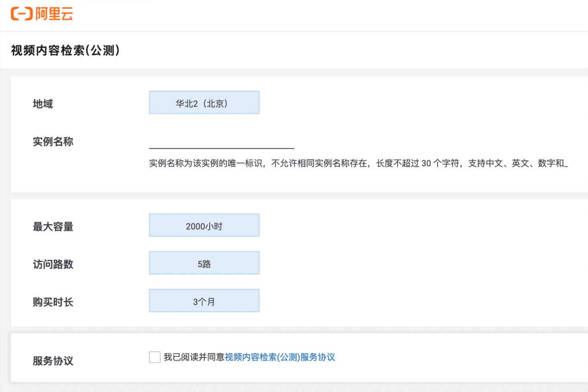Click the 访问路数 label

53,264
